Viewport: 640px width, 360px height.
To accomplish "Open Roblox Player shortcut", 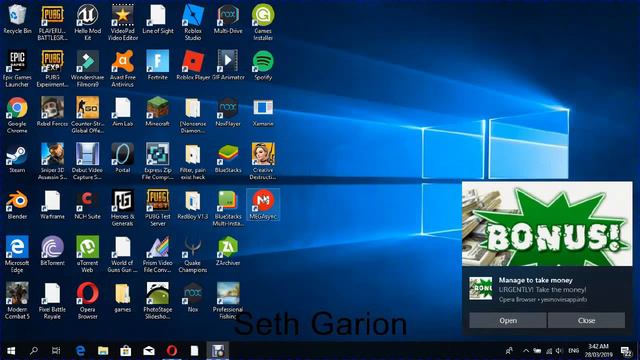I will [193, 65].
